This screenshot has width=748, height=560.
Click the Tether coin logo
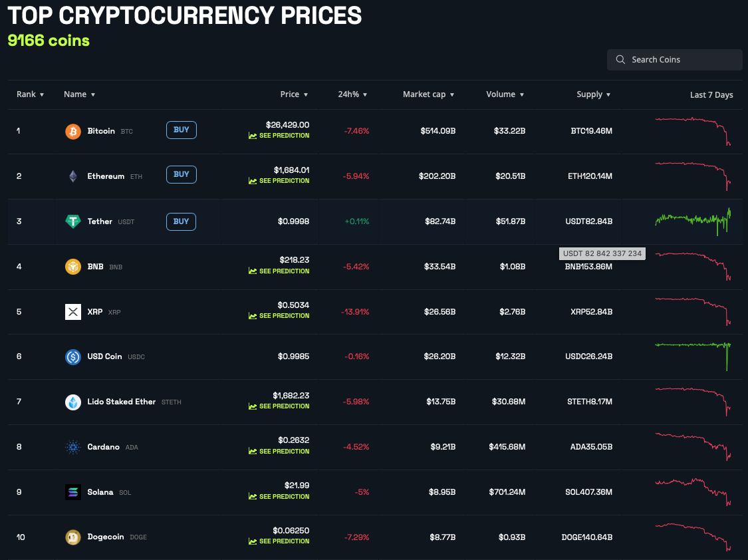click(73, 221)
